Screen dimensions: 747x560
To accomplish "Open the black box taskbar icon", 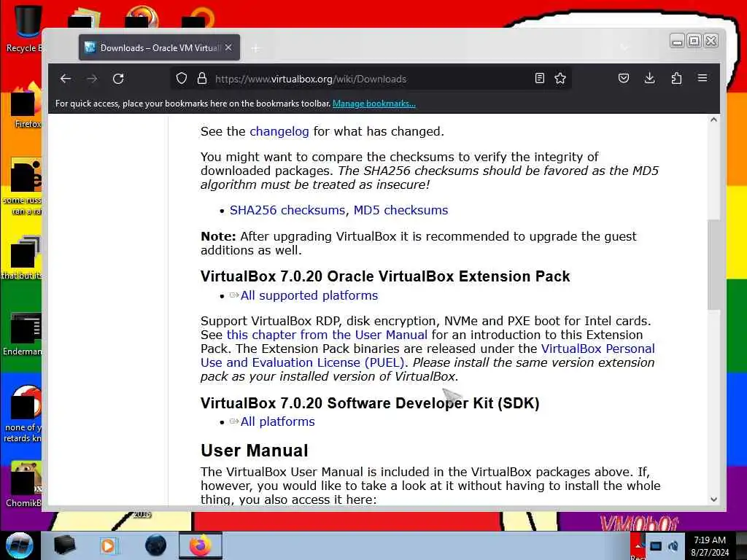I will coord(65,545).
